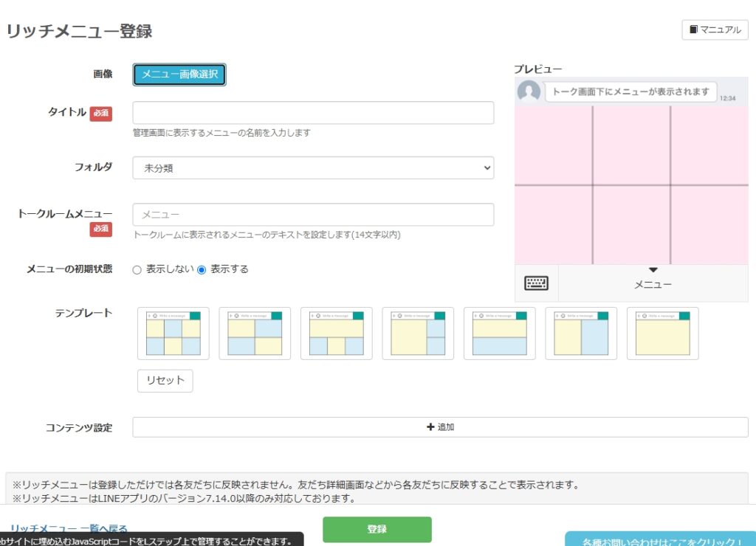
Task: Click the keyboard icon in preview
Action: tap(537, 283)
